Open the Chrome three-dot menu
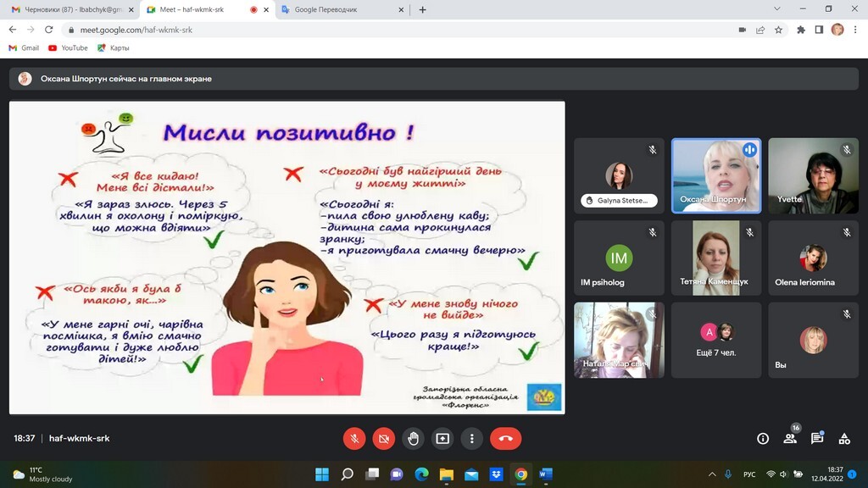868x488 pixels. pos(855,30)
